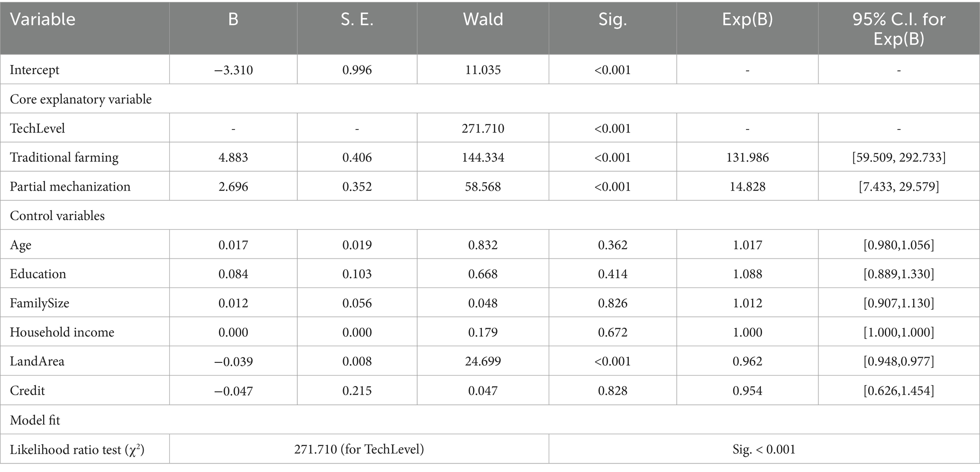Select the Education Sig. value 0.414

point(612,274)
